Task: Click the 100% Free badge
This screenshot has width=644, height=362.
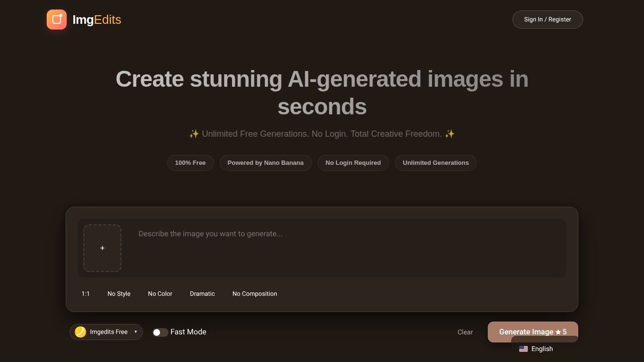Action: click(190, 163)
